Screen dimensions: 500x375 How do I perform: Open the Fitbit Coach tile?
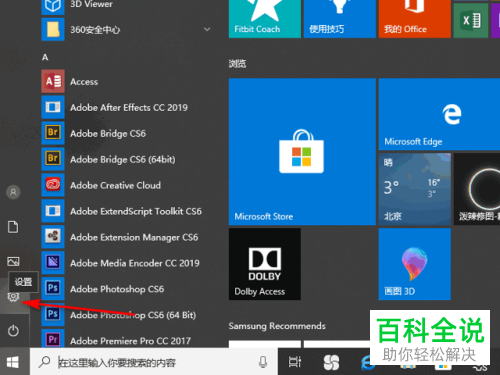265,19
